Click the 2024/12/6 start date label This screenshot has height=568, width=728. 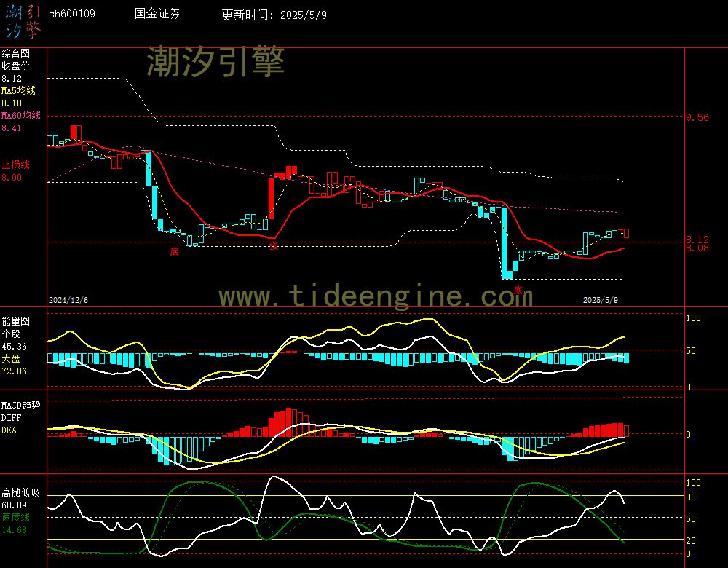click(68, 300)
